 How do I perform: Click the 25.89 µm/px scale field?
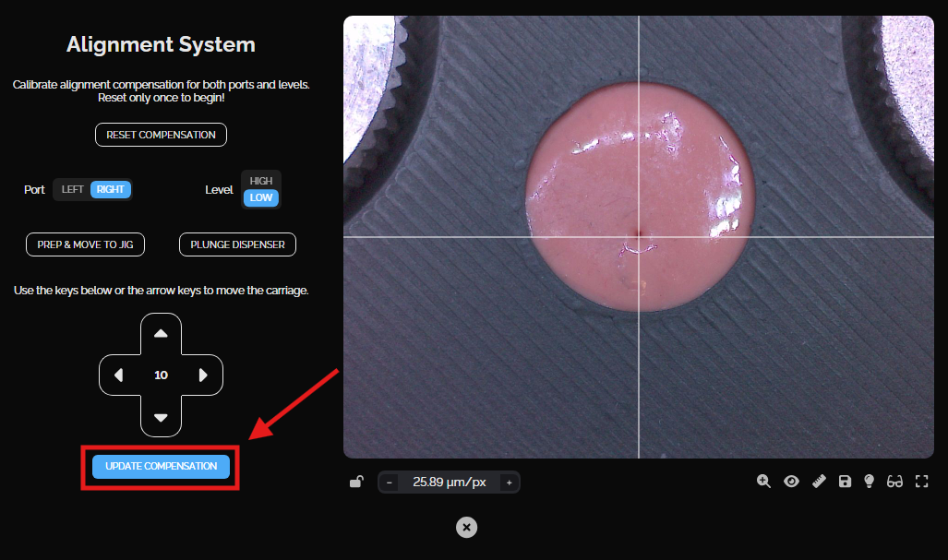pos(449,483)
